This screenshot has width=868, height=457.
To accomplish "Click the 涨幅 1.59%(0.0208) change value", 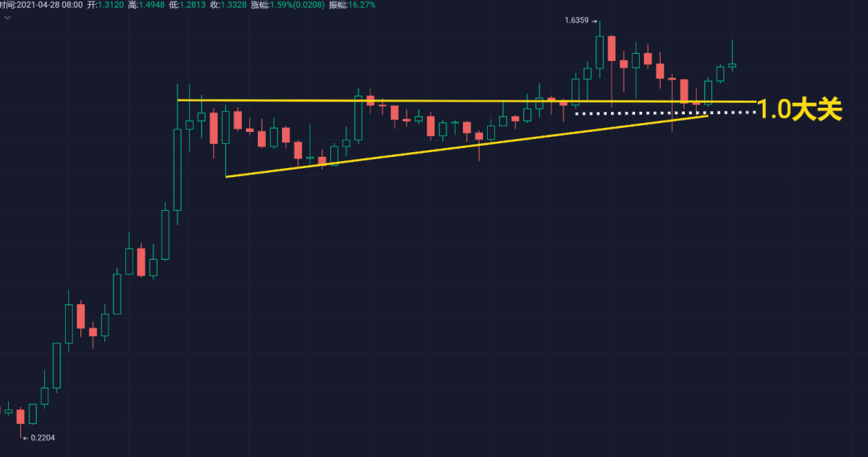I will [x=287, y=5].
